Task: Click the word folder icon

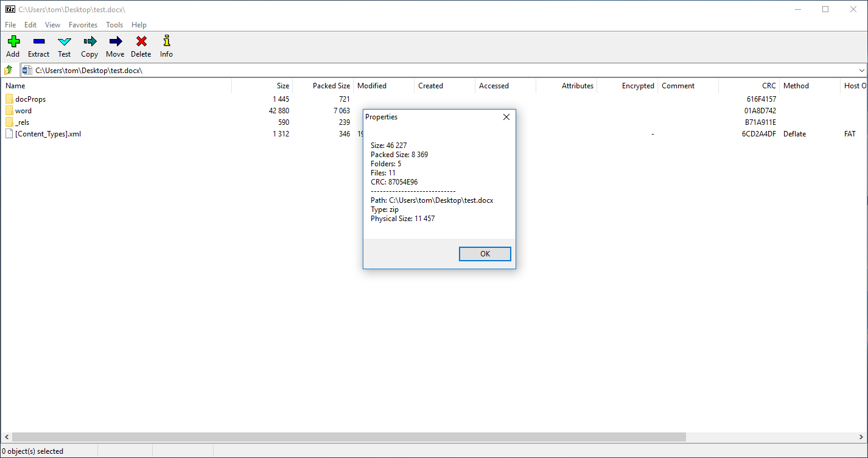Action: tap(9, 110)
